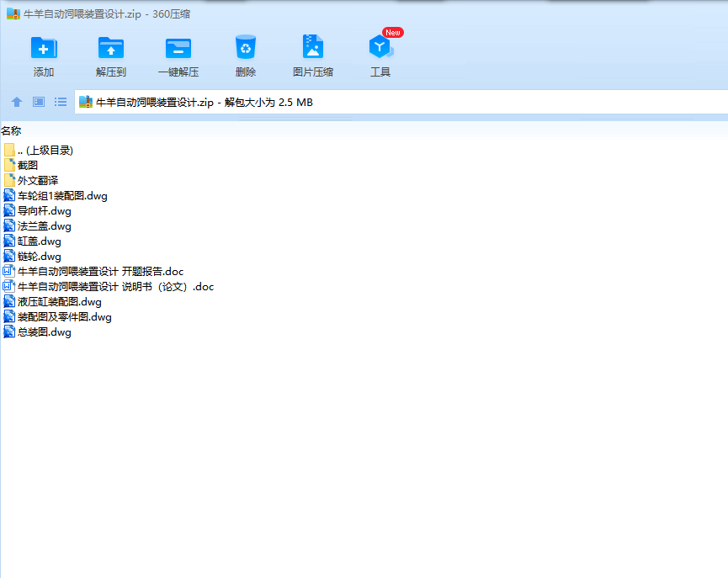
Task: Click the dwg icon beside 导向杆
Action: coord(9,210)
